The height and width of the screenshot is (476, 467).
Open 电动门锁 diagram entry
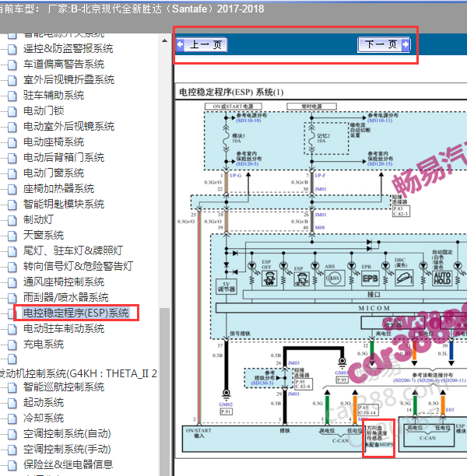(x=44, y=110)
